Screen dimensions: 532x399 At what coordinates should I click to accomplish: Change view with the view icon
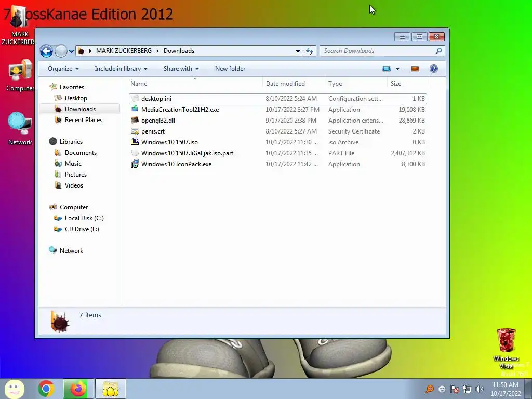coord(387,69)
